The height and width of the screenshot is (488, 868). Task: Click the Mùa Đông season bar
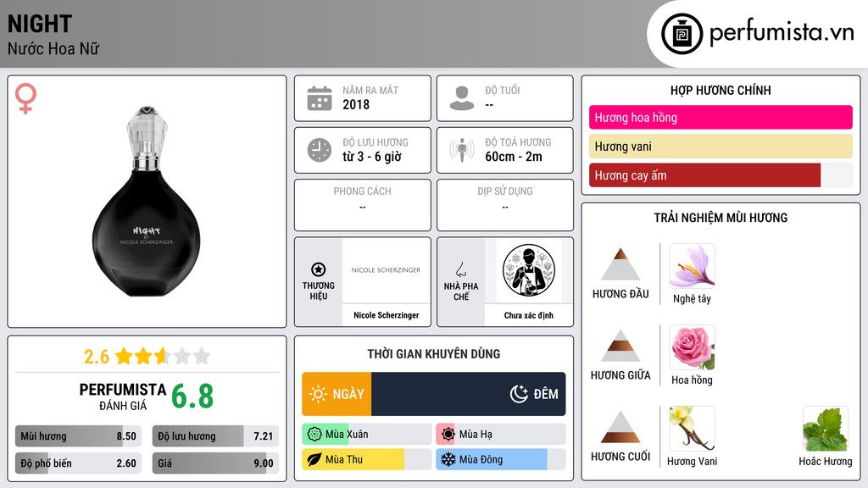501,460
